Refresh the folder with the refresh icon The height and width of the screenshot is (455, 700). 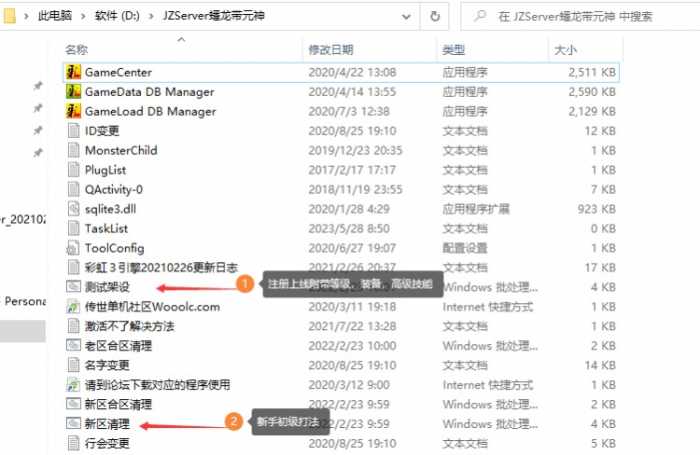(x=435, y=17)
